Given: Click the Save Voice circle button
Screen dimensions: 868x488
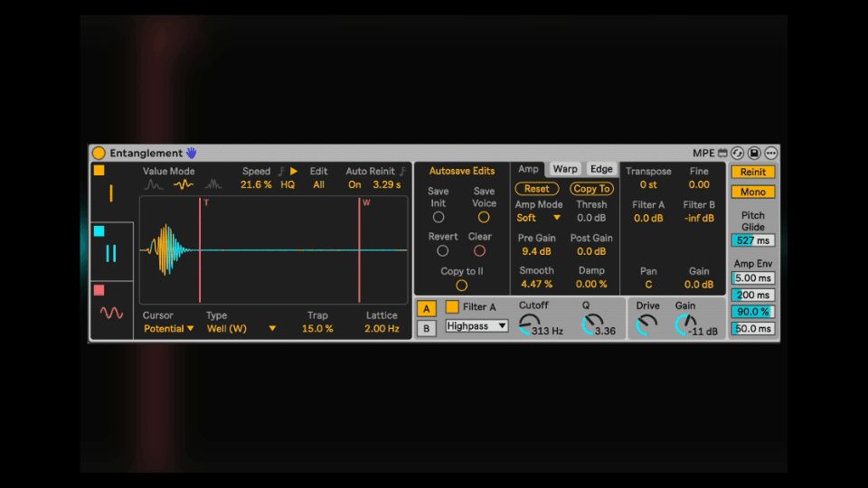Looking at the screenshot, I should 484,218.
